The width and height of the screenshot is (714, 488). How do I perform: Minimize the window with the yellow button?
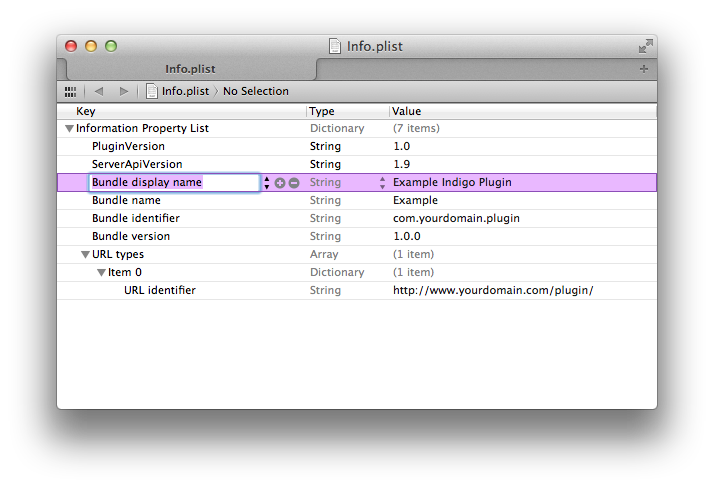click(91, 46)
